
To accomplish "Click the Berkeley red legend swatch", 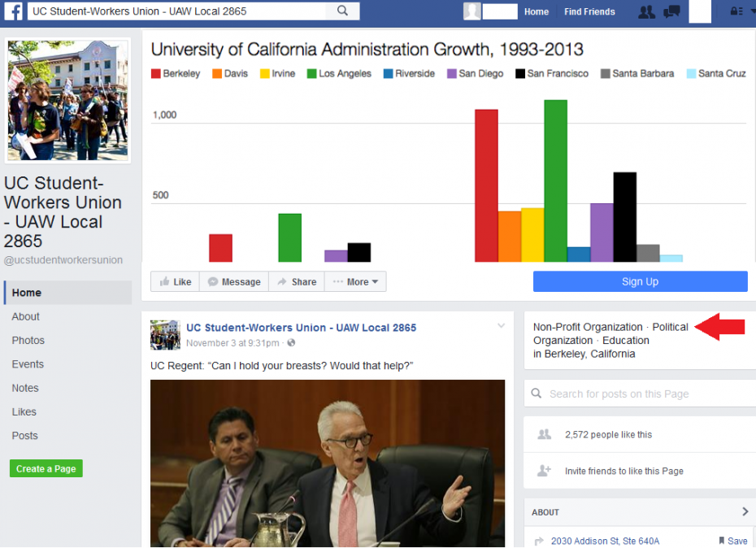I will 156,73.
